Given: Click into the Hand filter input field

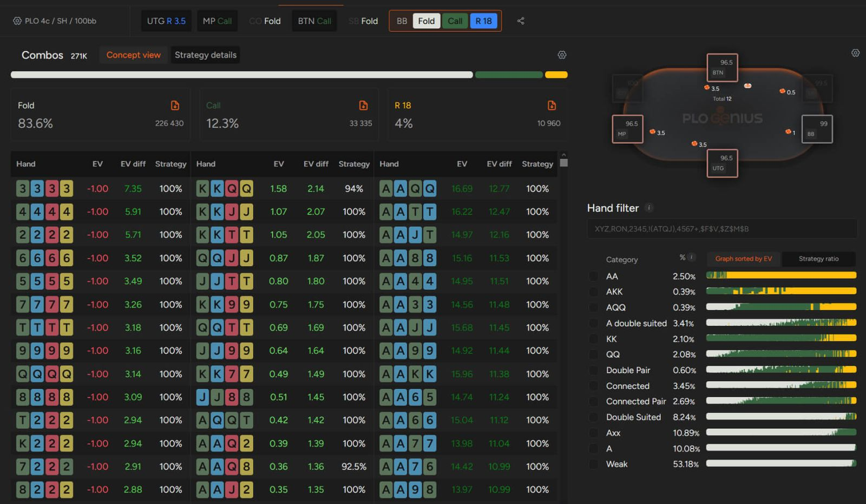Looking at the screenshot, I should (x=722, y=229).
